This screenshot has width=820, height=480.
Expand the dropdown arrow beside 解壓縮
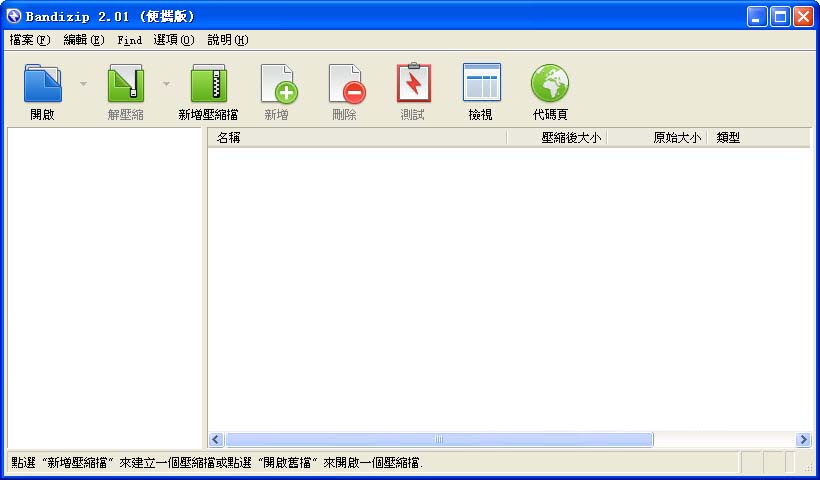(x=167, y=84)
